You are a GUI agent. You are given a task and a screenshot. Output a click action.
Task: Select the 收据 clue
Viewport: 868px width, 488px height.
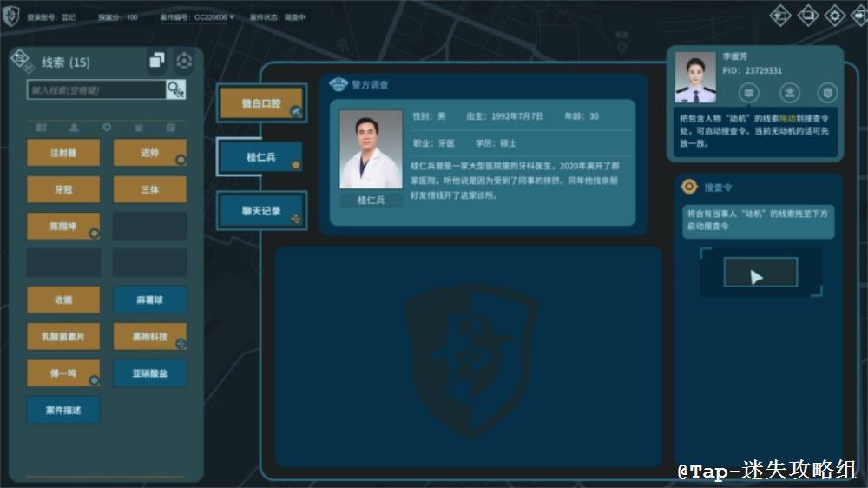(63, 300)
